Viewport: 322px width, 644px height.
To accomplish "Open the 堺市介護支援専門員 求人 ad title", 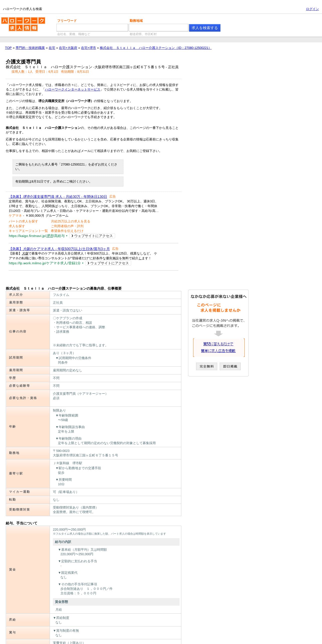I will tap(58, 197).
